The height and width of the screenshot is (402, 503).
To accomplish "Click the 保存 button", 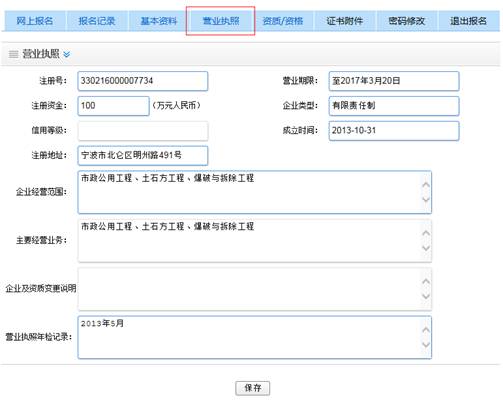I will tap(253, 388).
